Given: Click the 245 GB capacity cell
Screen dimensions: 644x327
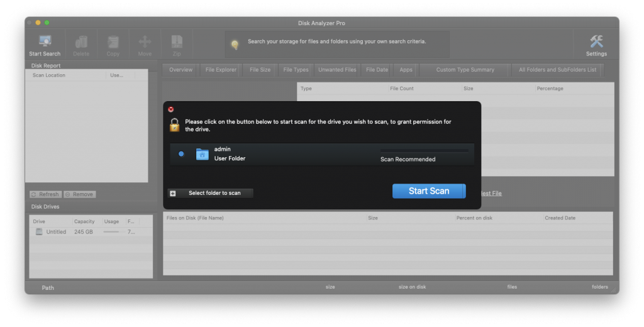Looking at the screenshot, I should click(x=84, y=231).
